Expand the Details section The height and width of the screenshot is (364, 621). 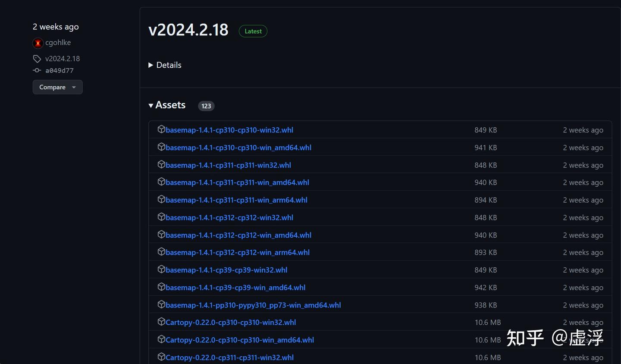click(165, 65)
